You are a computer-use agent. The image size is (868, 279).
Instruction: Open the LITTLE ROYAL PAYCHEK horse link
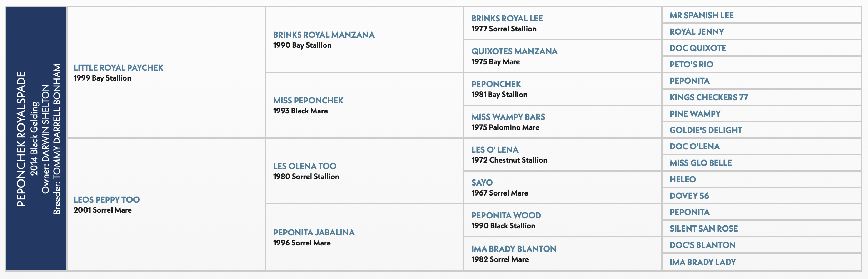click(118, 68)
